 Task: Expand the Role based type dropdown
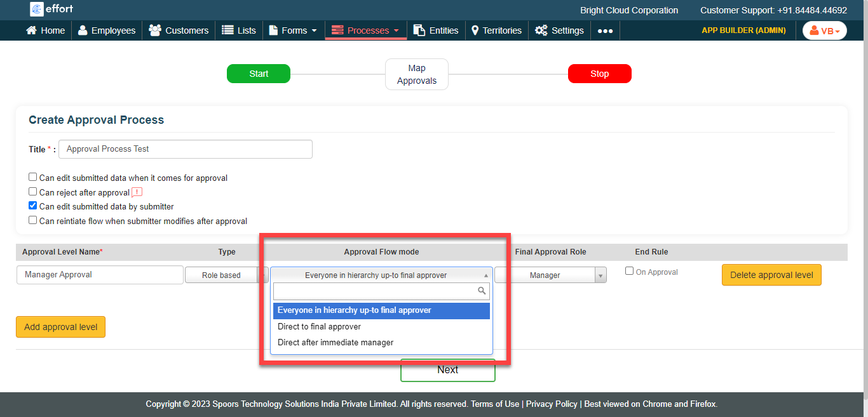point(226,275)
